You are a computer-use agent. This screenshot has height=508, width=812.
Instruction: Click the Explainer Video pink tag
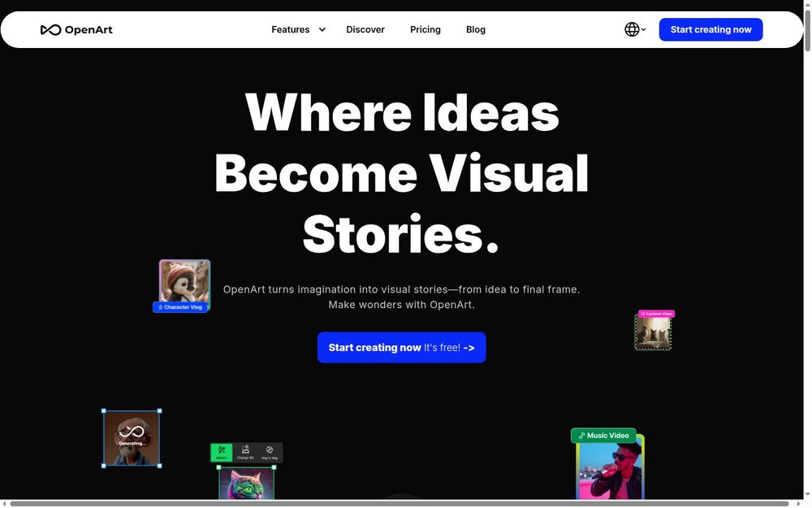(656, 314)
